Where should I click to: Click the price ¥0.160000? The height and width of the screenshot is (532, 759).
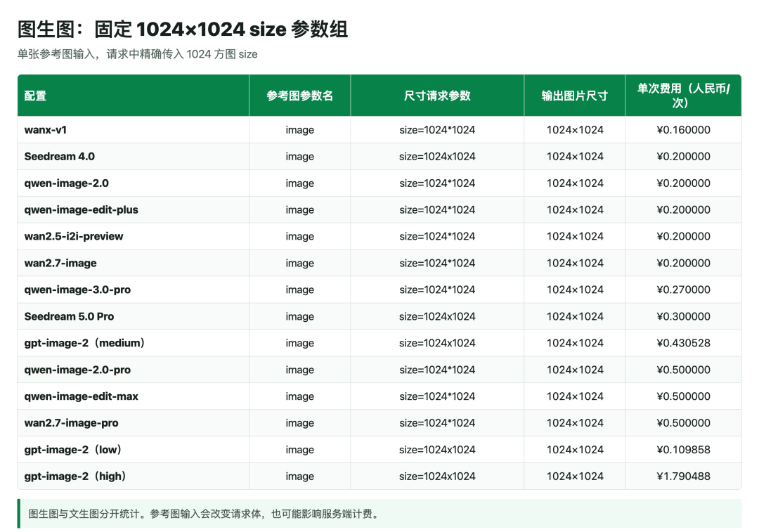pos(684,130)
